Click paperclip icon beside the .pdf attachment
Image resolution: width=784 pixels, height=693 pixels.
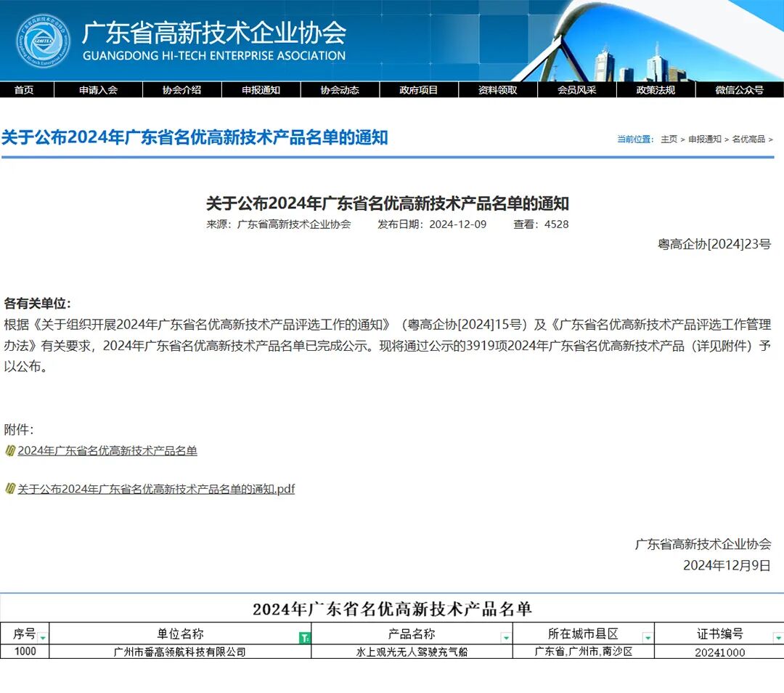10,489
